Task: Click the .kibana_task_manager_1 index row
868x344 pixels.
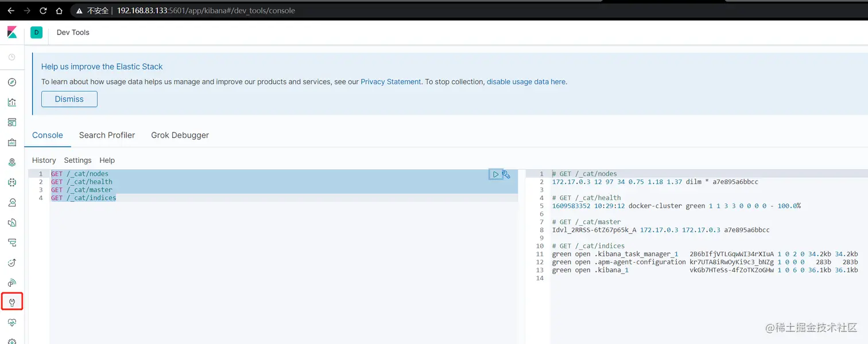Action: pyautogui.click(x=705, y=254)
